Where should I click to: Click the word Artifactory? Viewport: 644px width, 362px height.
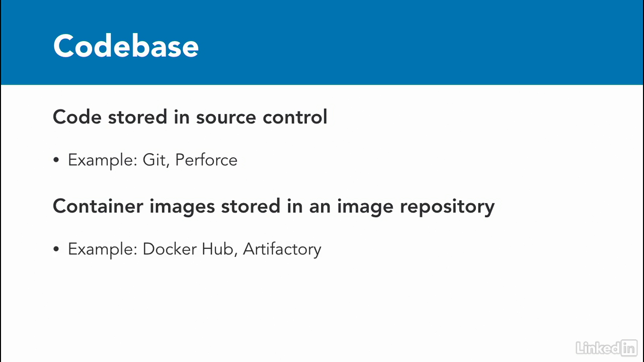coord(282,249)
